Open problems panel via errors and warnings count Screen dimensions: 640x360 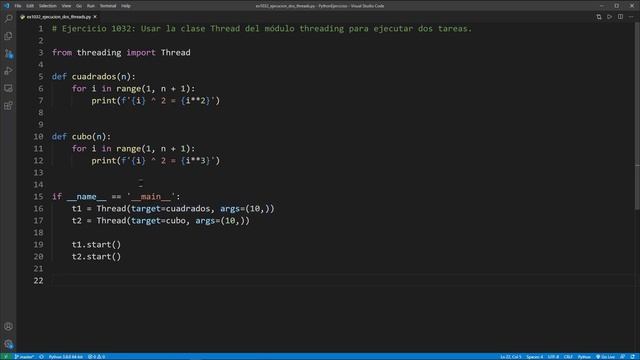(x=97, y=357)
